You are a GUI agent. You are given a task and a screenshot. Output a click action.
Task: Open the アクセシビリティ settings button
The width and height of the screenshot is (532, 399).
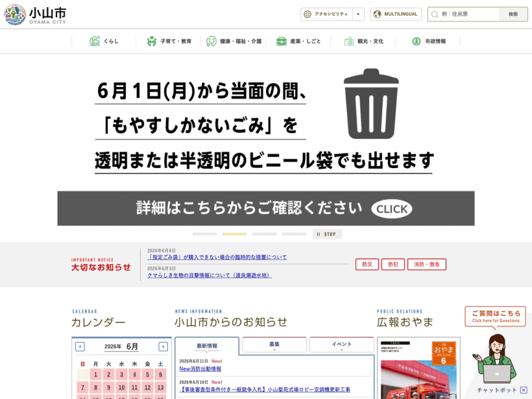326,14
